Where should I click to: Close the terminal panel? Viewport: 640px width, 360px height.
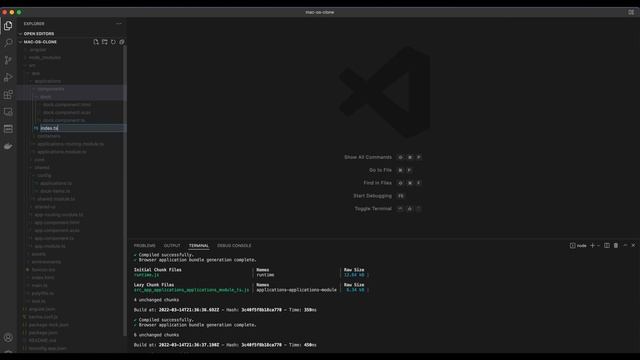pos(633,246)
